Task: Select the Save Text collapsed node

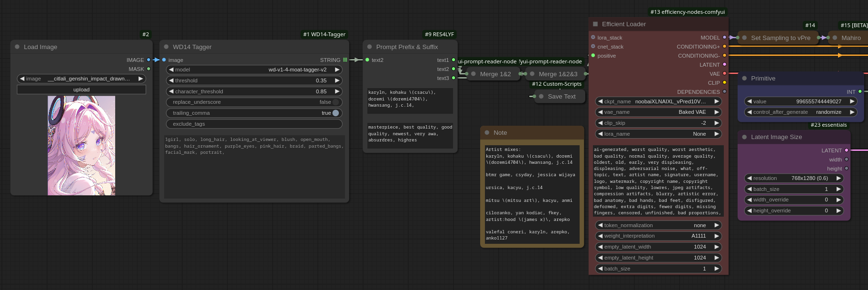Action: [560, 96]
